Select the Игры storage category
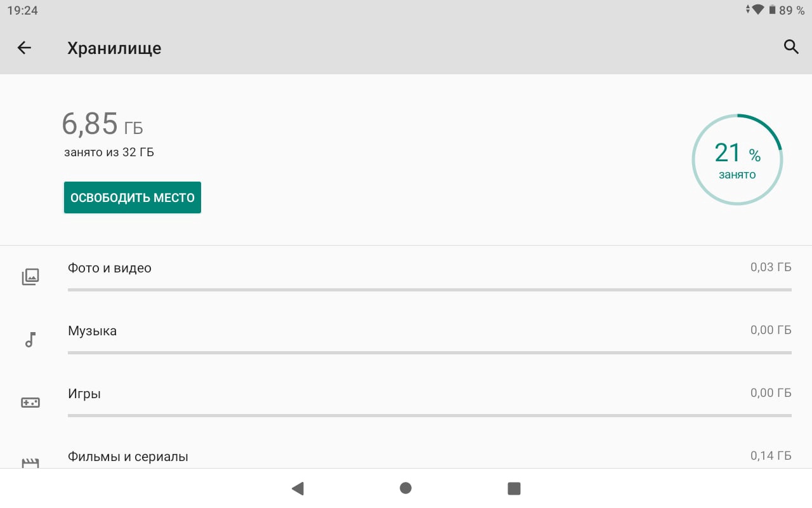This screenshot has width=812, height=508. pos(84,394)
